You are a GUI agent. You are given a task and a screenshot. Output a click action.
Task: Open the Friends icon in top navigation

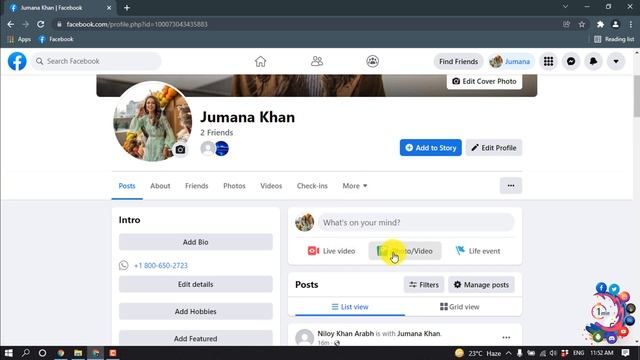[317, 61]
